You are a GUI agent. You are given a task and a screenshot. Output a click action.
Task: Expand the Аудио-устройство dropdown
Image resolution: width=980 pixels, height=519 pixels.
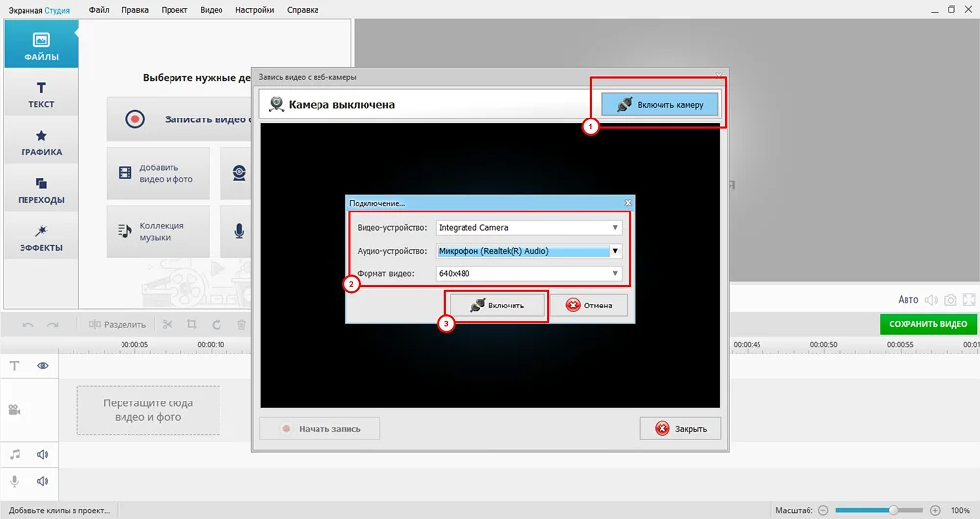click(615, 251)
